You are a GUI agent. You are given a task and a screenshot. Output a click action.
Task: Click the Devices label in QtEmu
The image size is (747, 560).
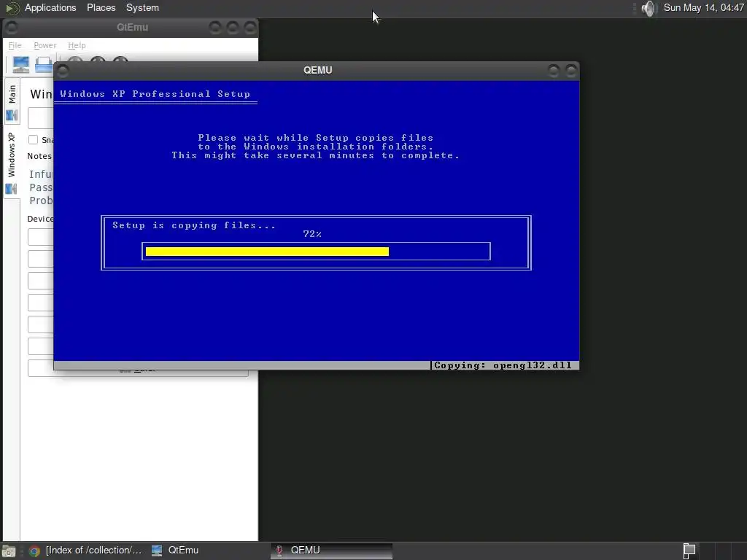click(41, 219)
